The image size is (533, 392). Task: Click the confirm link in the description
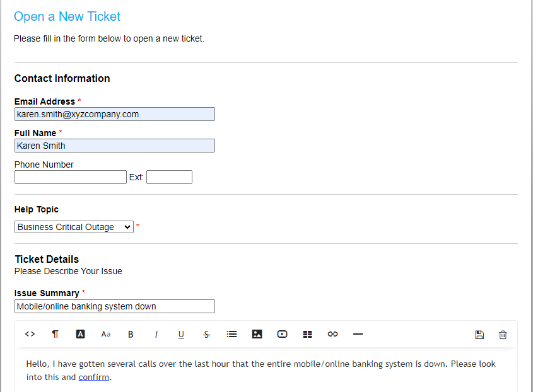click(x=93, y=376)
